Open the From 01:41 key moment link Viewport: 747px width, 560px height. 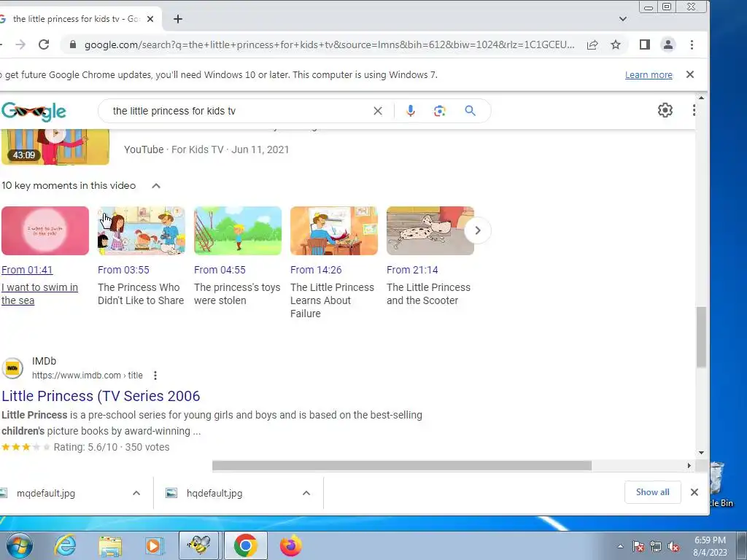27,270
